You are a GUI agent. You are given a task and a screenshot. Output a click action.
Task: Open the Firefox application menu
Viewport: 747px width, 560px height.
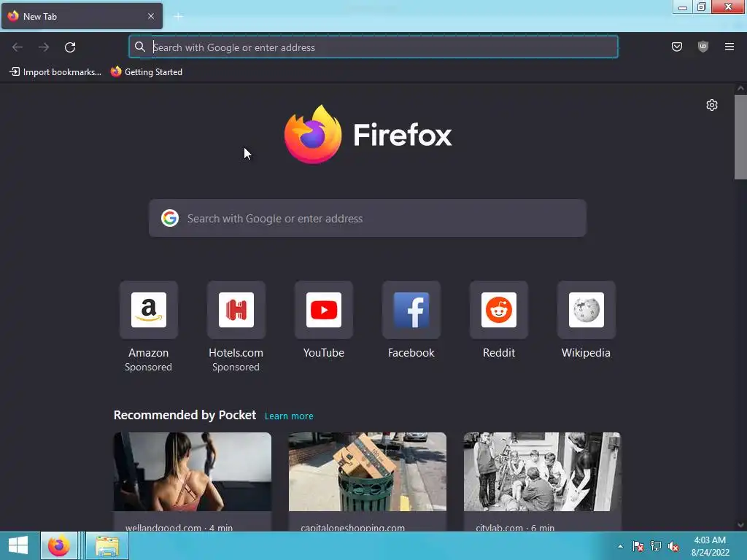(729, 47)
